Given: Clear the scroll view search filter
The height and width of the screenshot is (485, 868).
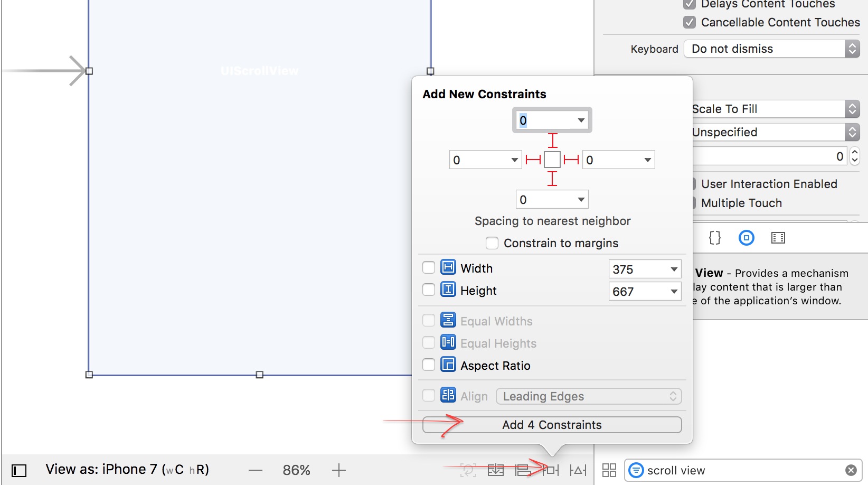Looking at the screenshot, I should click(x=851, y=470).
